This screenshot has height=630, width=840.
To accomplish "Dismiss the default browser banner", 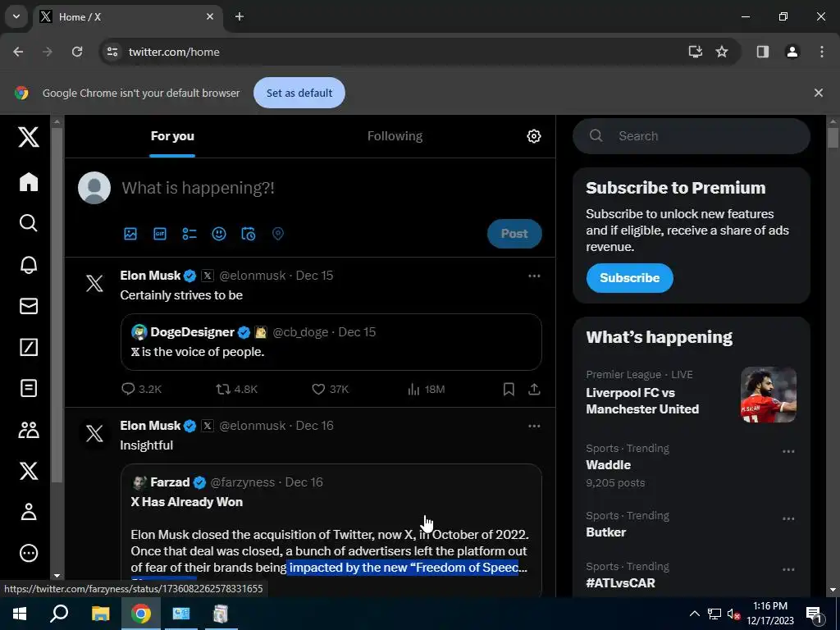I will 818,93.
